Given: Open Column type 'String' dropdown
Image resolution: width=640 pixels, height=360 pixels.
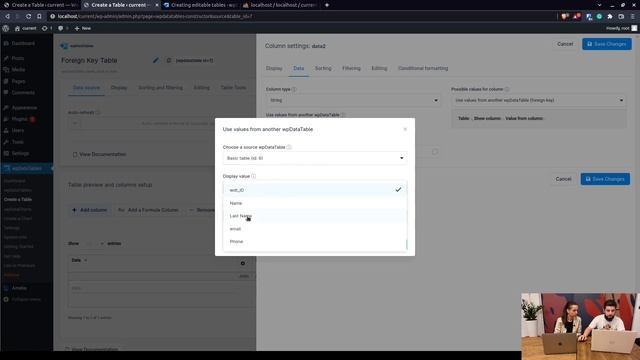Looking at the screenshot, I should 353,100.
